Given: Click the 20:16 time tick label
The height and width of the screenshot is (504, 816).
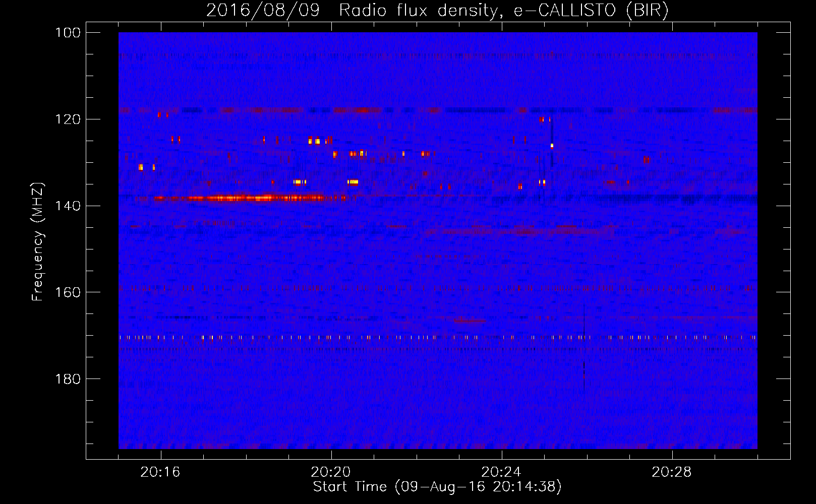Looking at the screenshot, I should click(160, 472).
